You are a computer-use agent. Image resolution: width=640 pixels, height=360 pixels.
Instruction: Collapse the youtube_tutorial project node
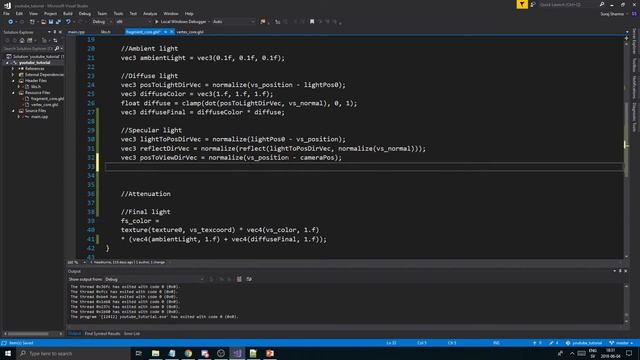pos(7,63)
